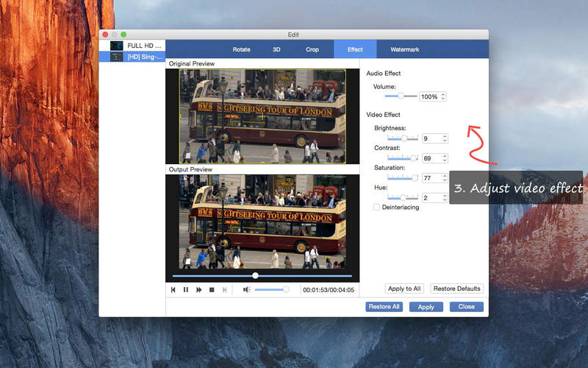The image size is (588, 368).
Task: Fast forward the preview video
Action: (198, 289)
